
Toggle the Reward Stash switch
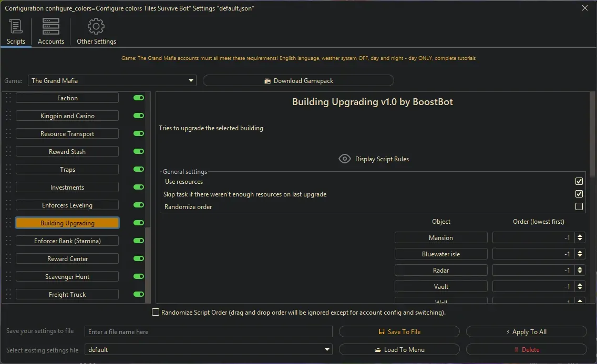[139, 151]
